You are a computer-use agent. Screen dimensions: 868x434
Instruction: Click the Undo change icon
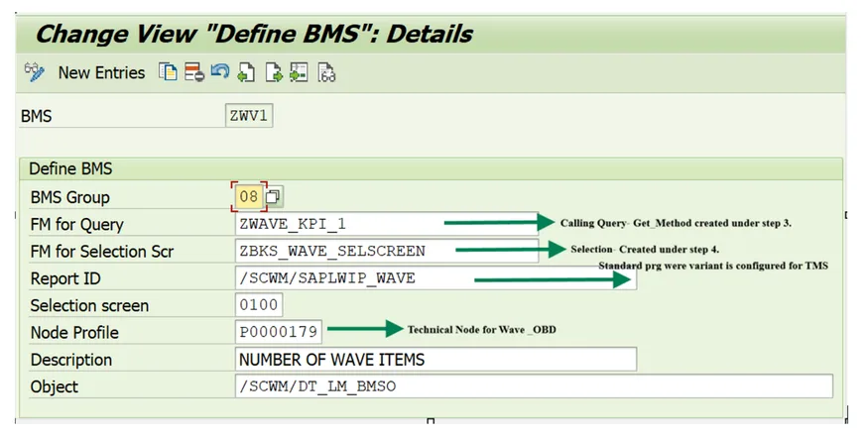click(x=220, y=72)
